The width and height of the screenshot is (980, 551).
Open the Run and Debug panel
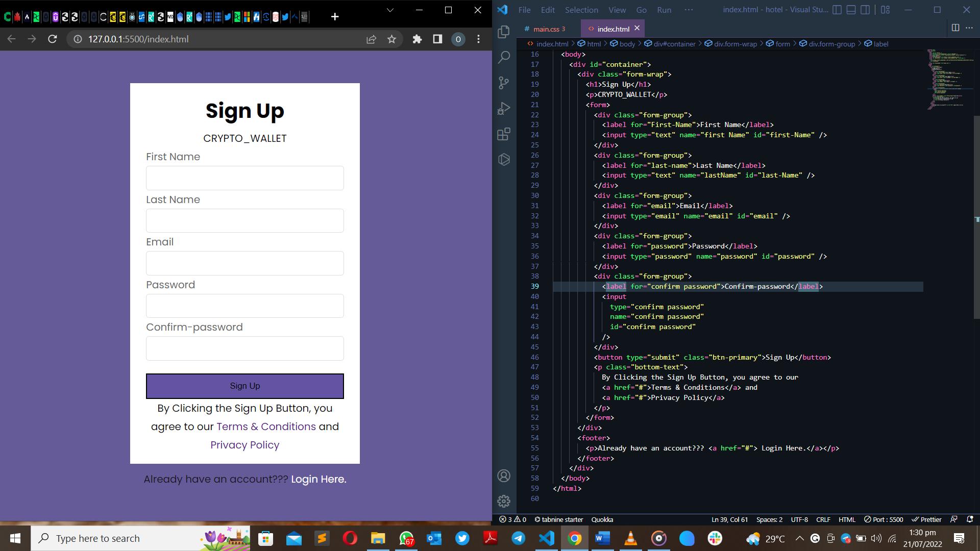pyautogui.click(x=504, y=108)
